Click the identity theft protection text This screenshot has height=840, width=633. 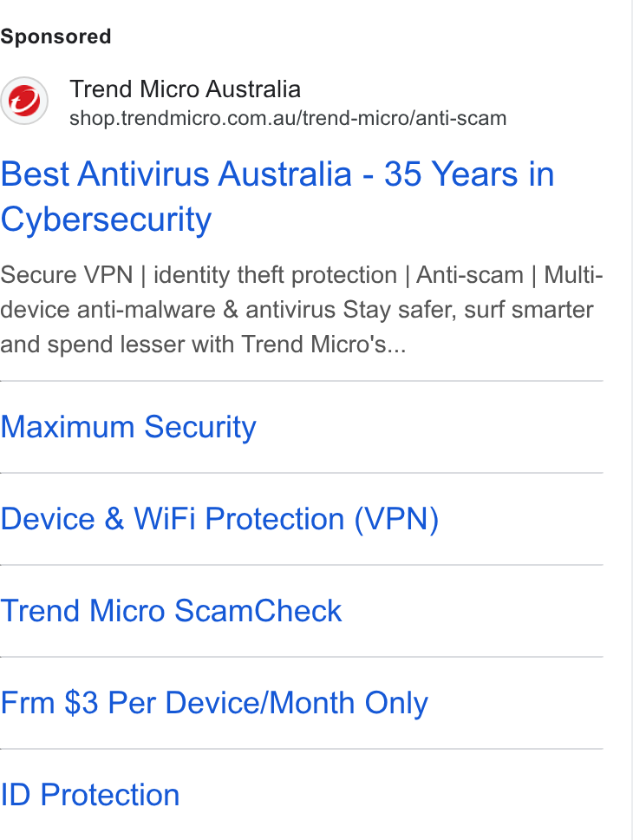coord(275,275)
